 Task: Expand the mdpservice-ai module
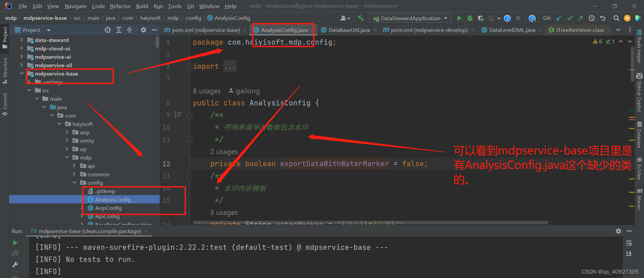21,57
